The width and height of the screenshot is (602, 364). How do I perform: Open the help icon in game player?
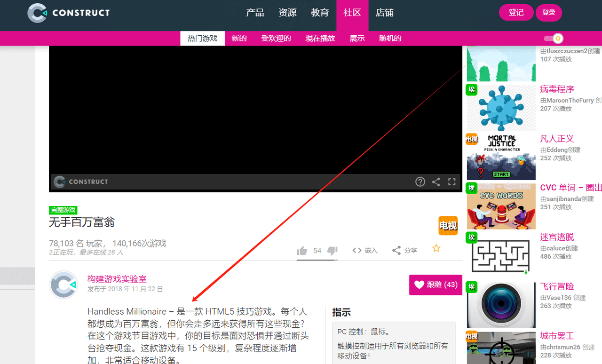420,182
